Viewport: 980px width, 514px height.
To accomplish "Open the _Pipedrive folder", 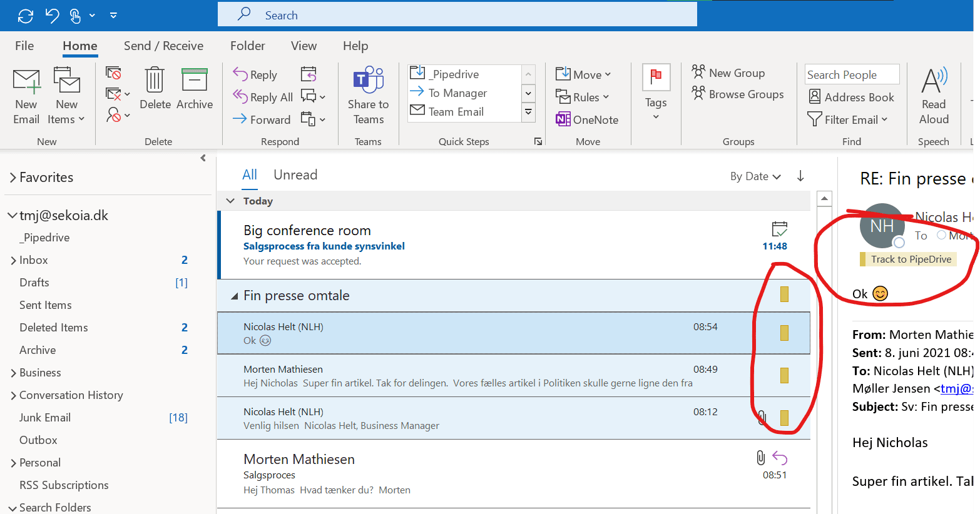I will (44, 238).
